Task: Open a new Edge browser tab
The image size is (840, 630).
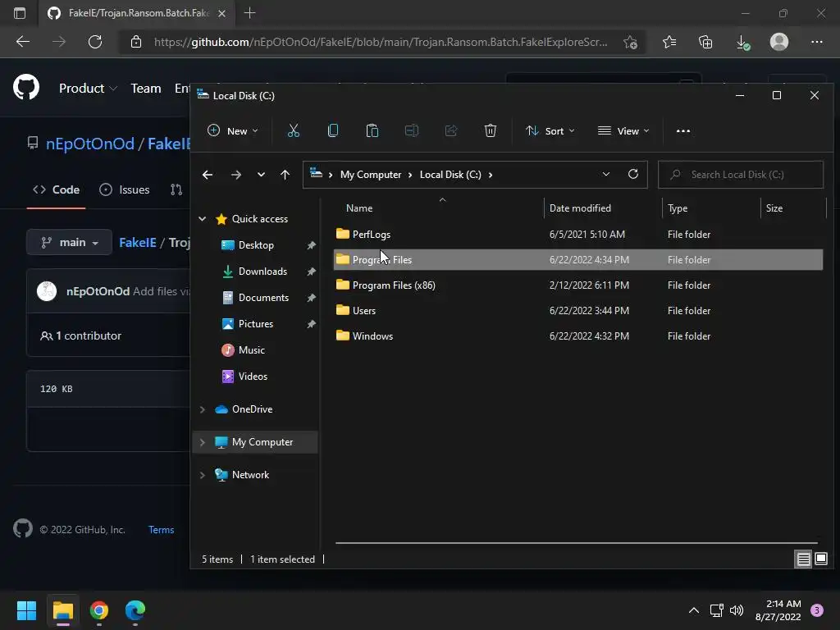Action: (x=249, y=13)
